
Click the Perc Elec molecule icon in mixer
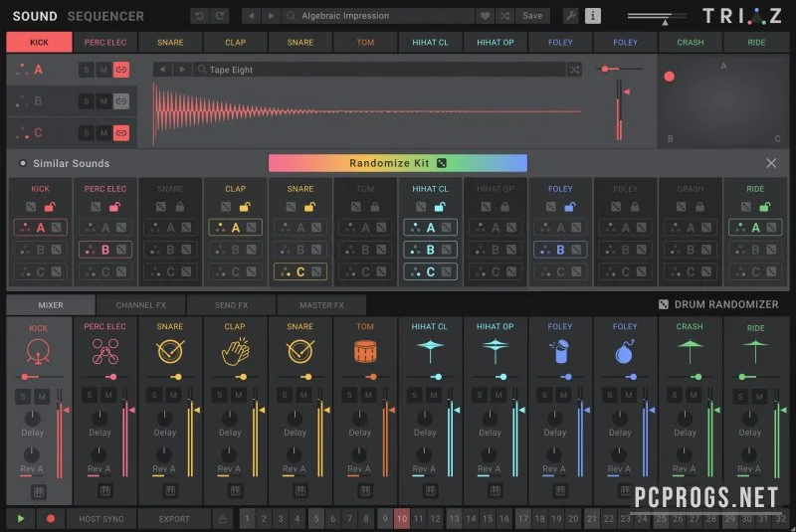105,351
